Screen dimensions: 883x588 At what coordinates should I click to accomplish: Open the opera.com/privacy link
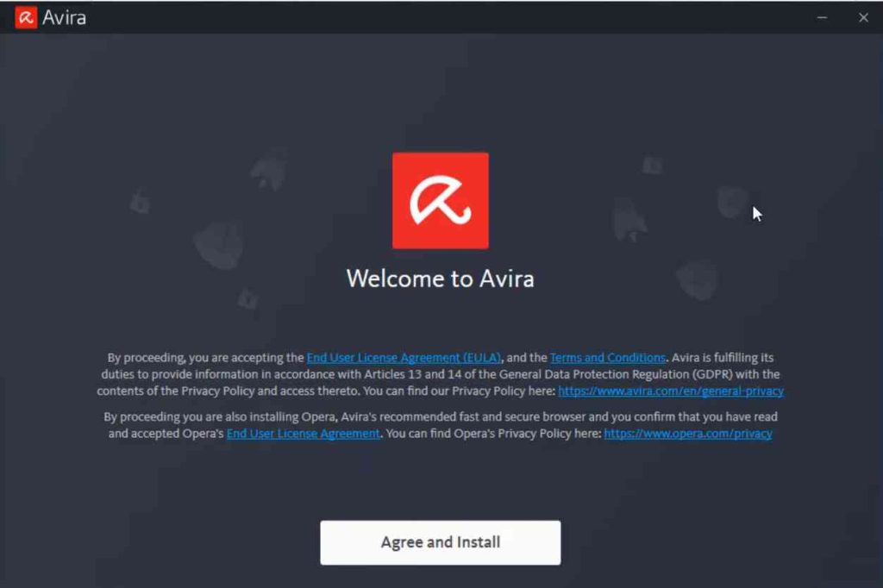(687, 434)
